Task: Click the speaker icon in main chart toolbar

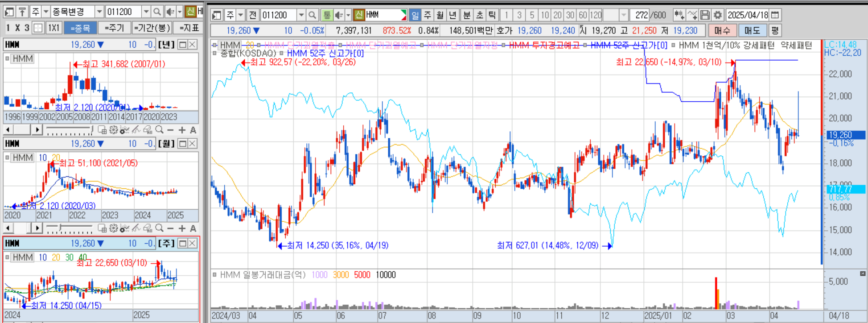Action: (x=339, y=15)
